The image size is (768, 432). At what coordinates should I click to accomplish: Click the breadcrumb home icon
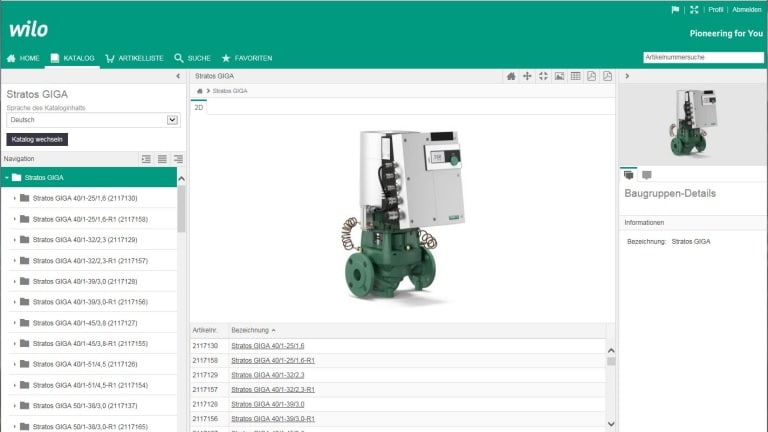(x=199, y=91)
